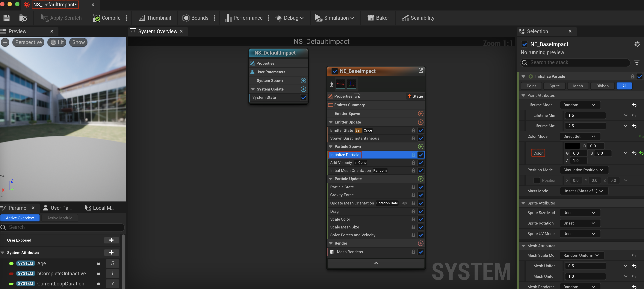Click the Save asset icon

[7, 18]
